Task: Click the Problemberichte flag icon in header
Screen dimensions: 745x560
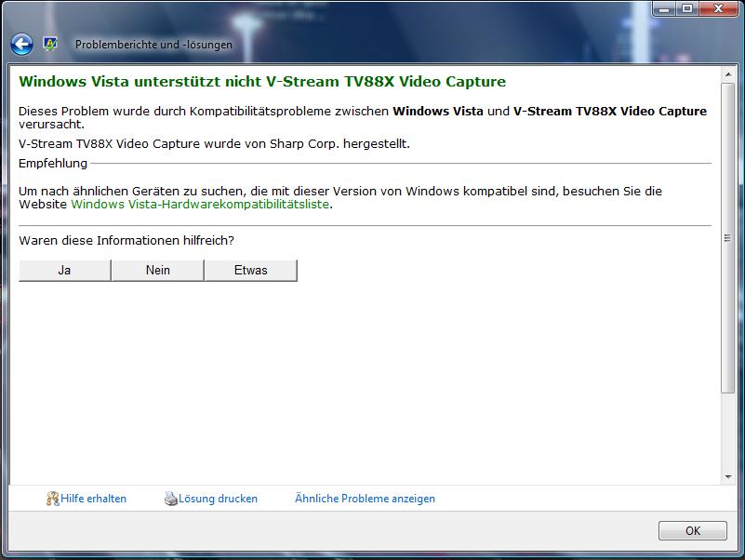Action: [50, 45]
